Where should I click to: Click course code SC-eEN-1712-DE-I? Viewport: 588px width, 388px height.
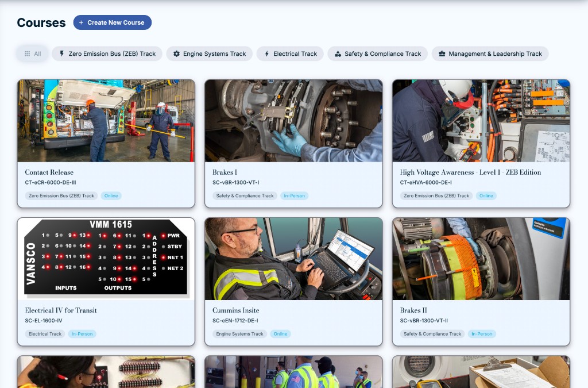235,320
